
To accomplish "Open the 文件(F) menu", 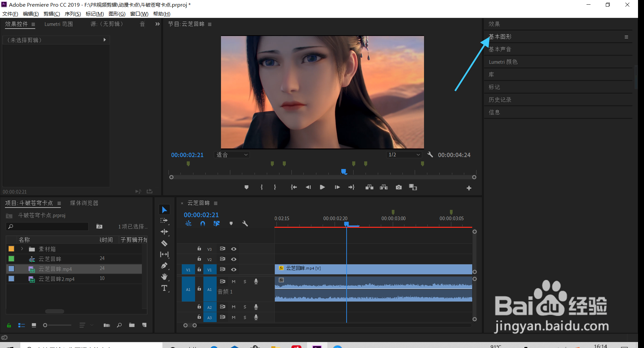I will tap(10, 14).
